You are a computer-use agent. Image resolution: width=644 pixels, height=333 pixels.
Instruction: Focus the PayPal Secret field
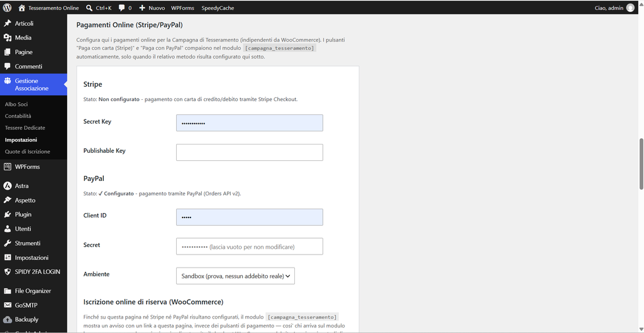click(x=249, y=246)
